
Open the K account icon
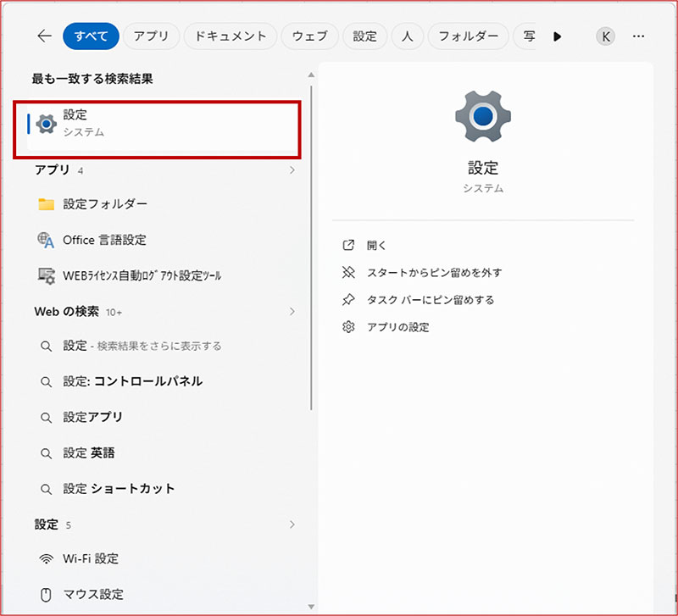click(x=604, y=36)
